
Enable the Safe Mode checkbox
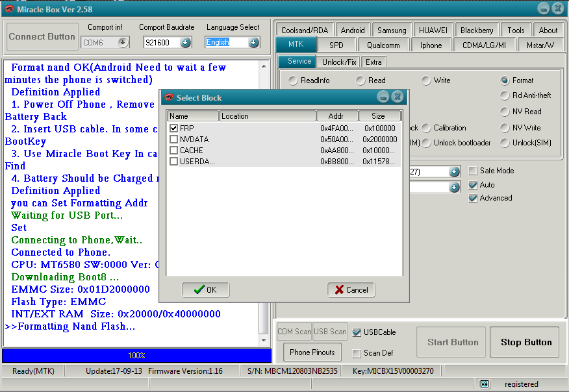point(473,171)
